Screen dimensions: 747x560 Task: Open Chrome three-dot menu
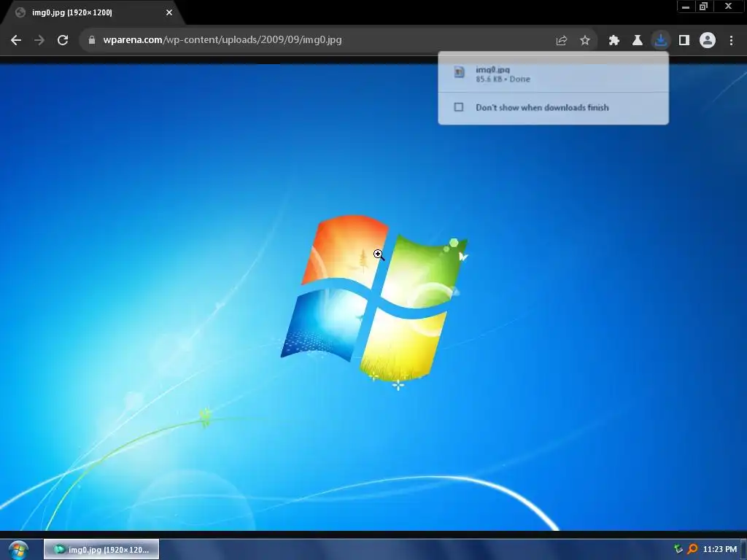731,41
